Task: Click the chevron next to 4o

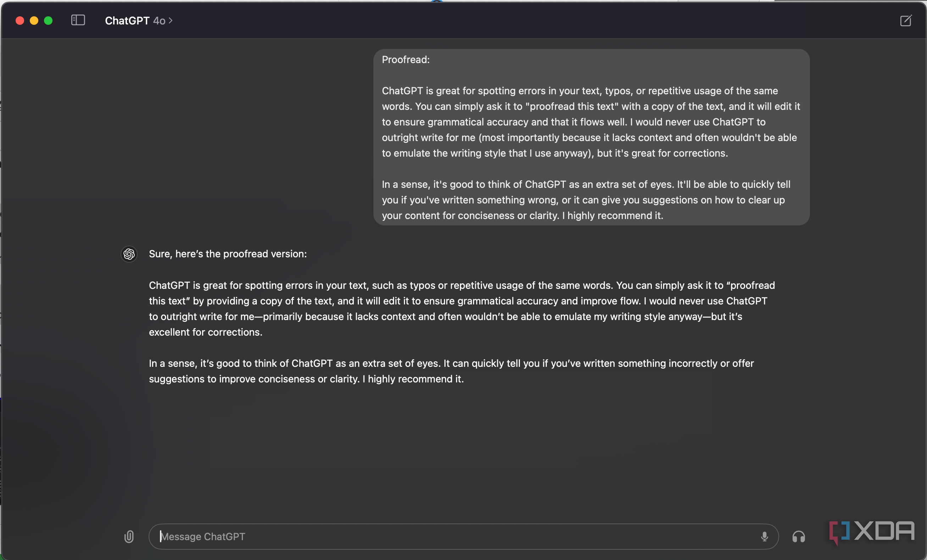Action: 171,21
